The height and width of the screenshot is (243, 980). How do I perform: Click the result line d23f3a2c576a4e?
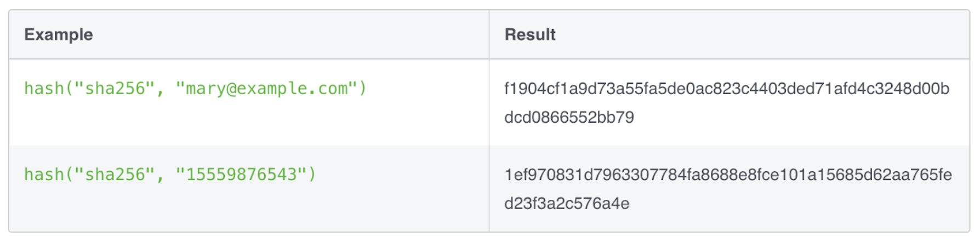click(567, 204)
